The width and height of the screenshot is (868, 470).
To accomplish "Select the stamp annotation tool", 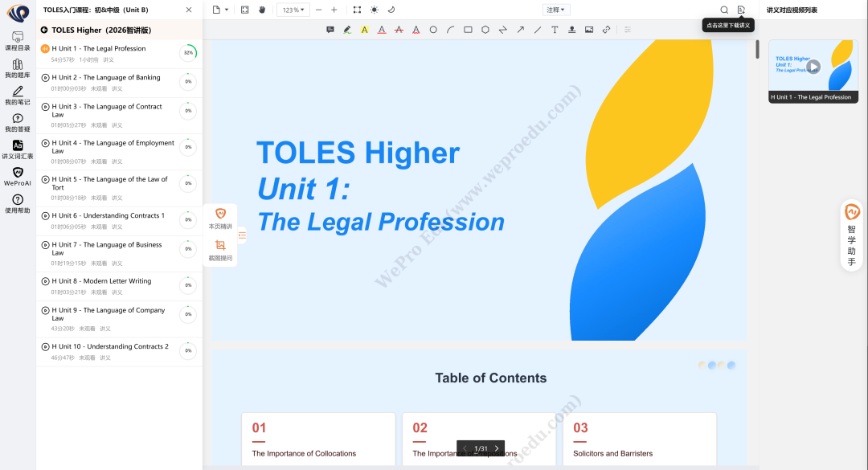I will (x=572, y=30).
